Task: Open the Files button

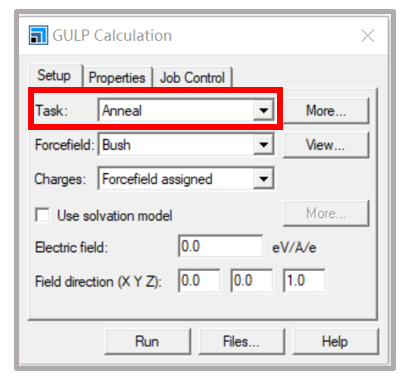Action: [241, 342]
